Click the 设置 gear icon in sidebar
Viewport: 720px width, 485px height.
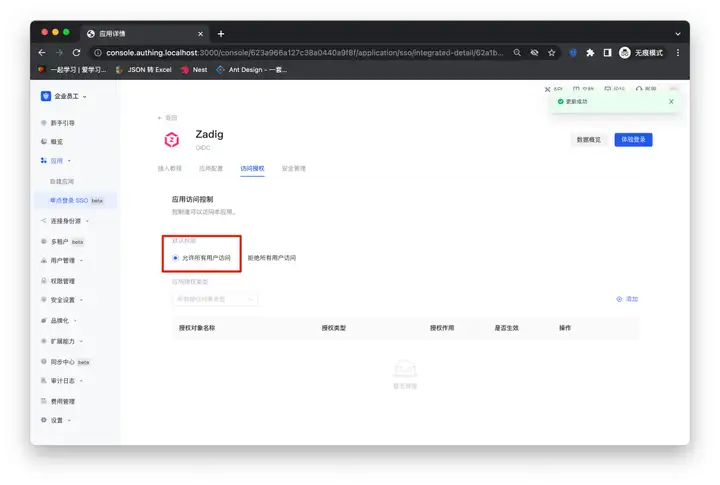[x=44, y=420]
